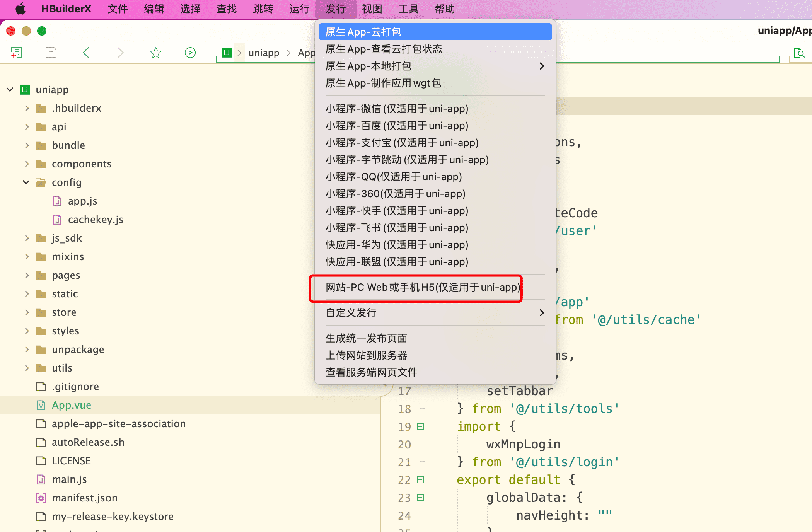
Task: Expand the .hbuilderx folder
Action: pos(27,108)
